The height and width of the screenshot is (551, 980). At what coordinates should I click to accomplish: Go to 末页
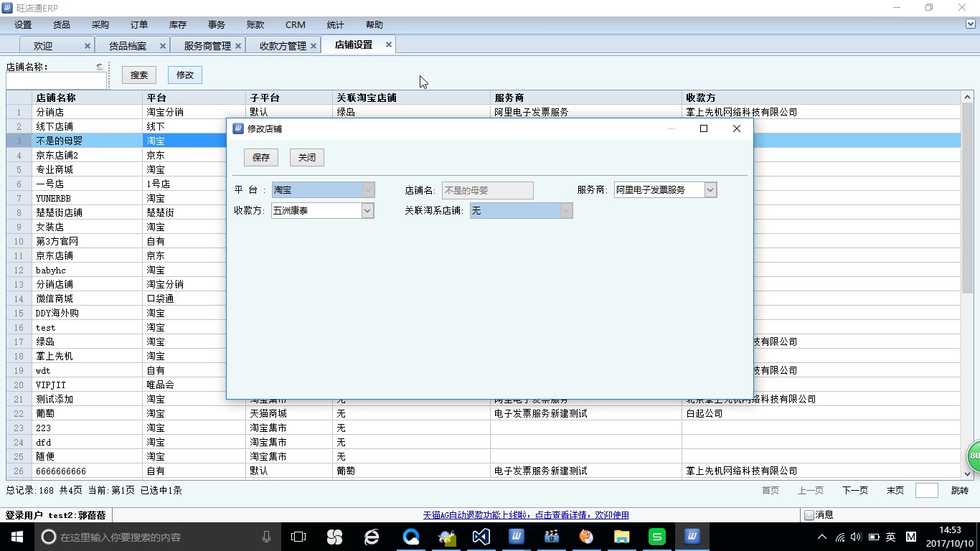[895, 491]
